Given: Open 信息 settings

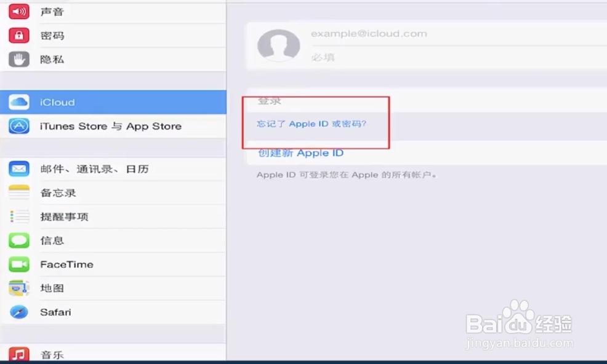Looking at the screenshot, I should [113, 240].
